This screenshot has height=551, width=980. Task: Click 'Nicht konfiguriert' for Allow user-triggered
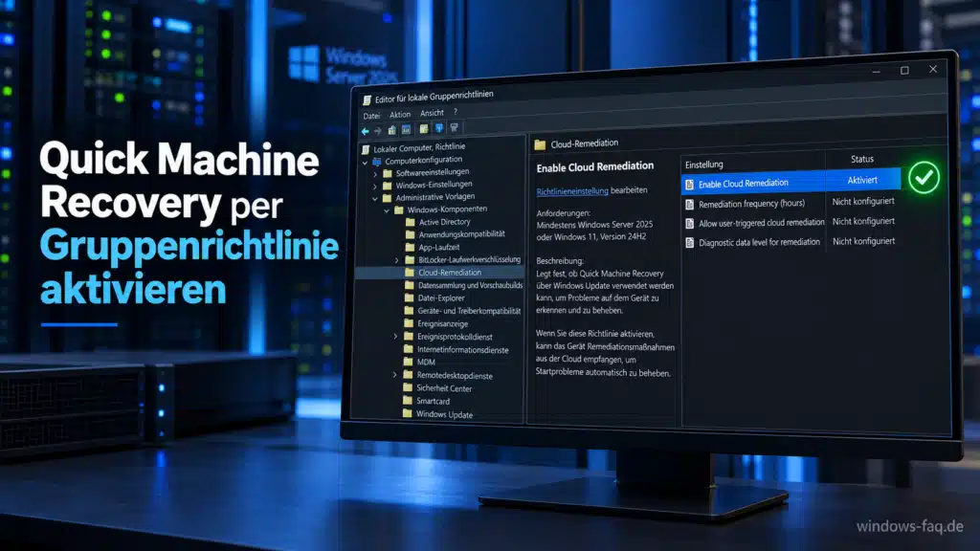(x=864, y=221)
